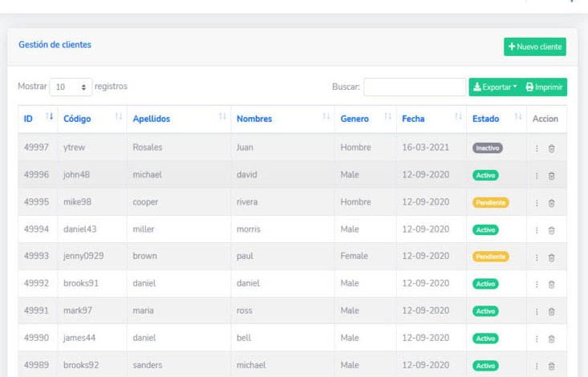The width and height of the screenshot is (588, 377).
Task: Select the cooper surname cell
Action: pyautogui.click(x=179, y=202)
